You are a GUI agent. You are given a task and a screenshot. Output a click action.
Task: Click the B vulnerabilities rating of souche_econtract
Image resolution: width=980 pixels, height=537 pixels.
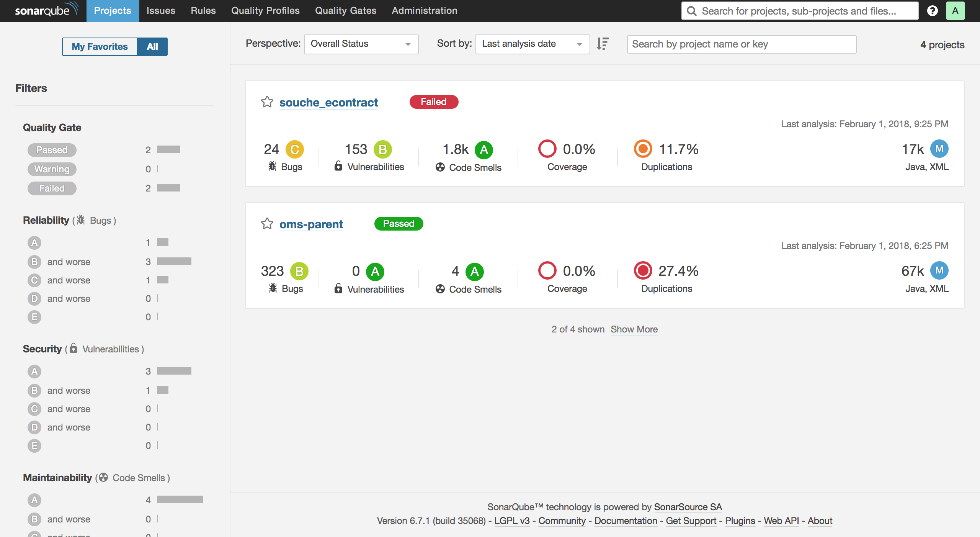click(x=383, y=149)
